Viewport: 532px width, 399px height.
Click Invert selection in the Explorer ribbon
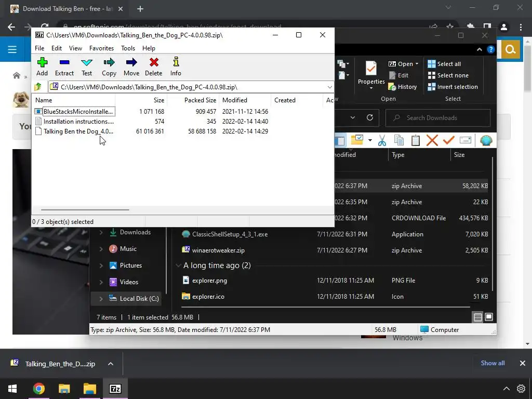click(x=453, y=87)
